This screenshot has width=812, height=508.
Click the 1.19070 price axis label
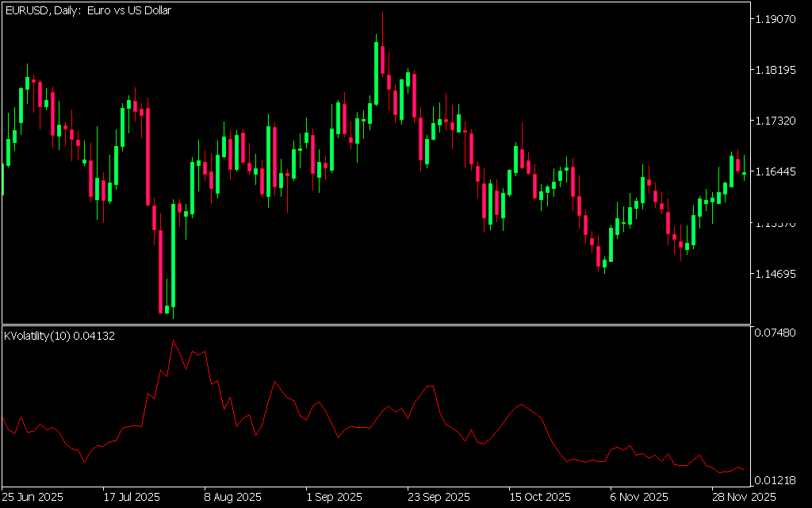point(776,19)
